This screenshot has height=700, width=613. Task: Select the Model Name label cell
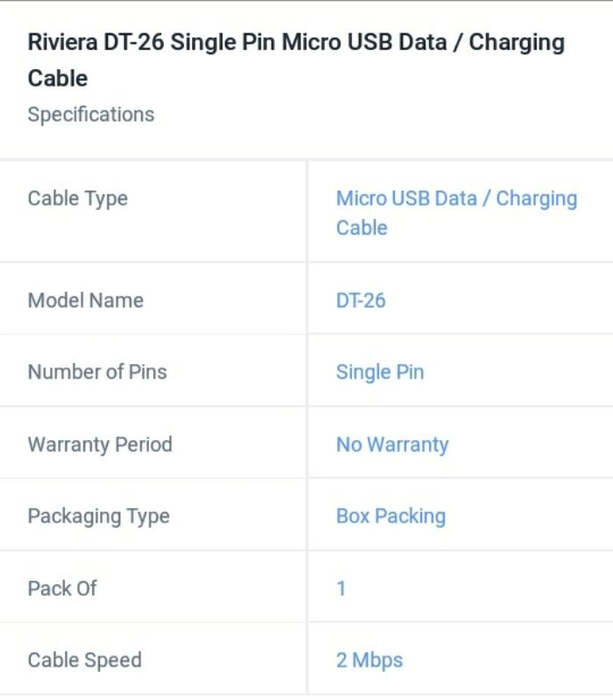(x=153, y=299)
